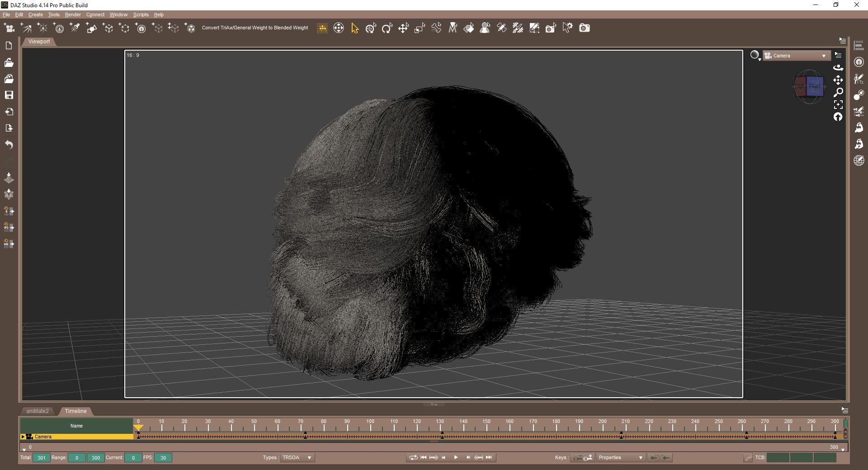The width and height of the screenshot is (868, 470).
Task: Click the viewport zoom magnifier control
Action: (838, 92)
